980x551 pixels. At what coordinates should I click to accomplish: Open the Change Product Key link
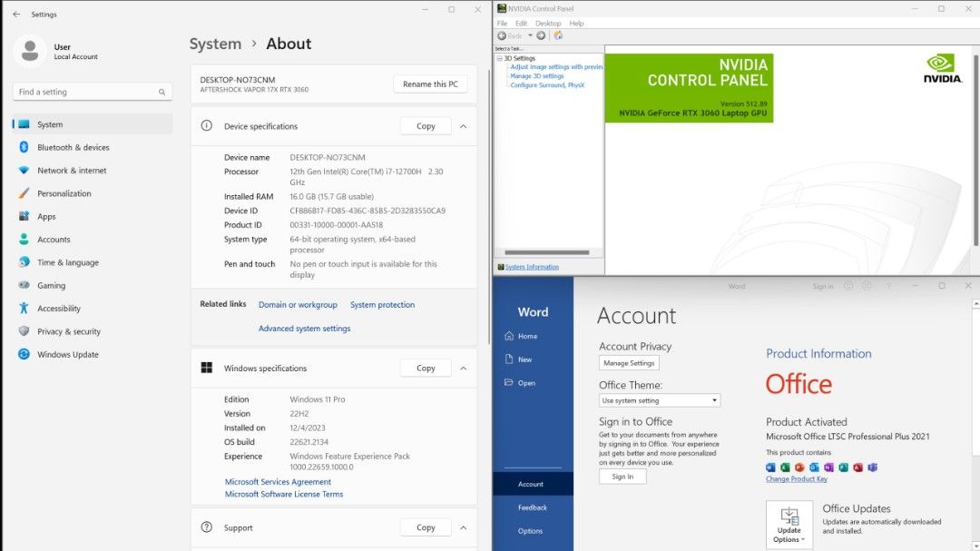(x=796, y=479)
